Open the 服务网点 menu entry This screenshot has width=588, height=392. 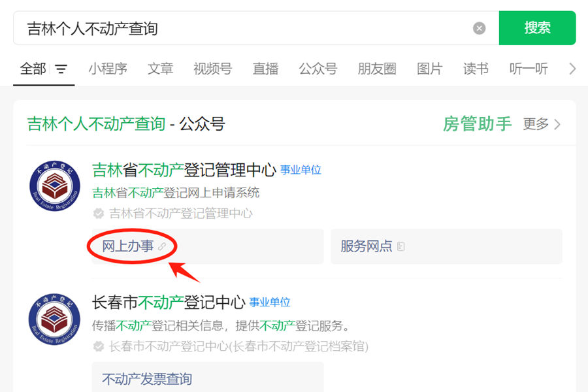point(446,246)
